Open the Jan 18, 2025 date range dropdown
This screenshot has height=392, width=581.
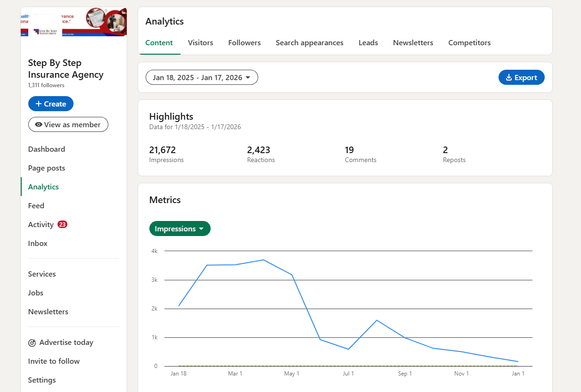[202, 77]
